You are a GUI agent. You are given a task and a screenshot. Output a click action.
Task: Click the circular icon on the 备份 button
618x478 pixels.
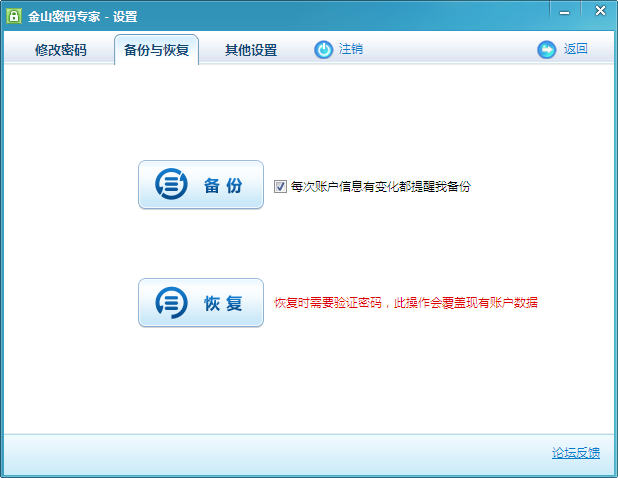171,185
